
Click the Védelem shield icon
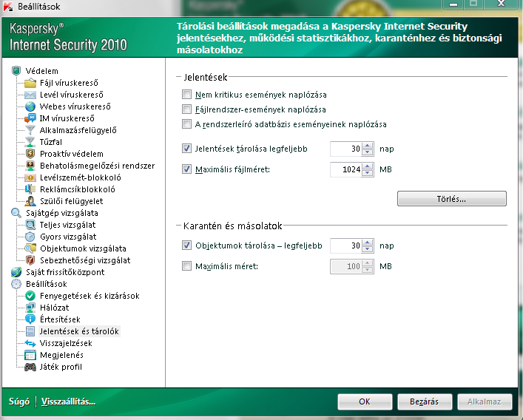16,71
